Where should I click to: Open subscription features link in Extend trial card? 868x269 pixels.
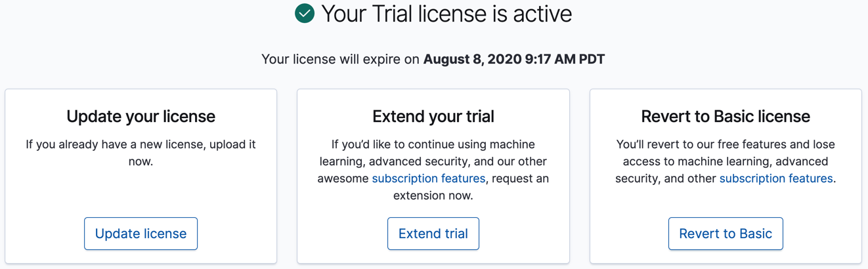click(x=428, y=178)
